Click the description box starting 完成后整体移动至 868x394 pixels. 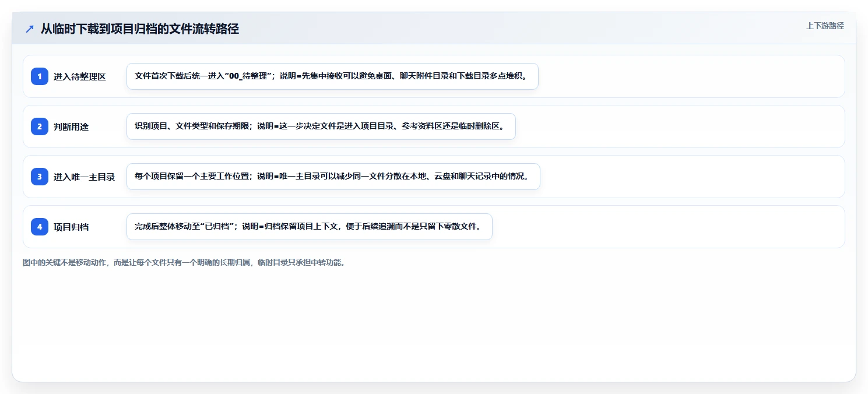310,227
